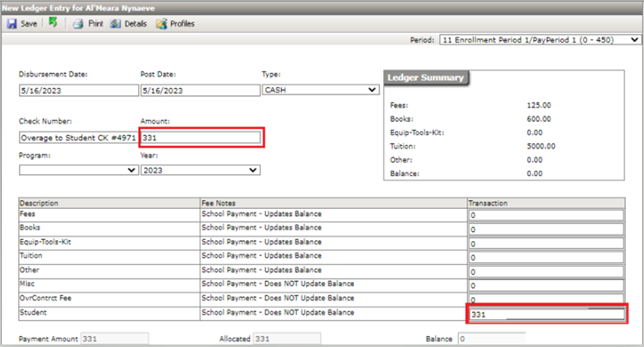Open the Type dropdown showing CASH
The image size is (644, 347).
coord(320,90)
